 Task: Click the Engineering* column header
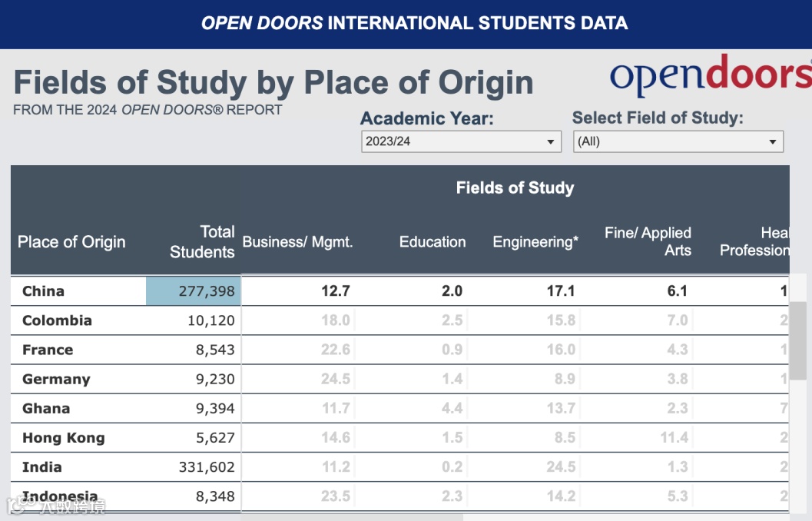click(535, 242)
